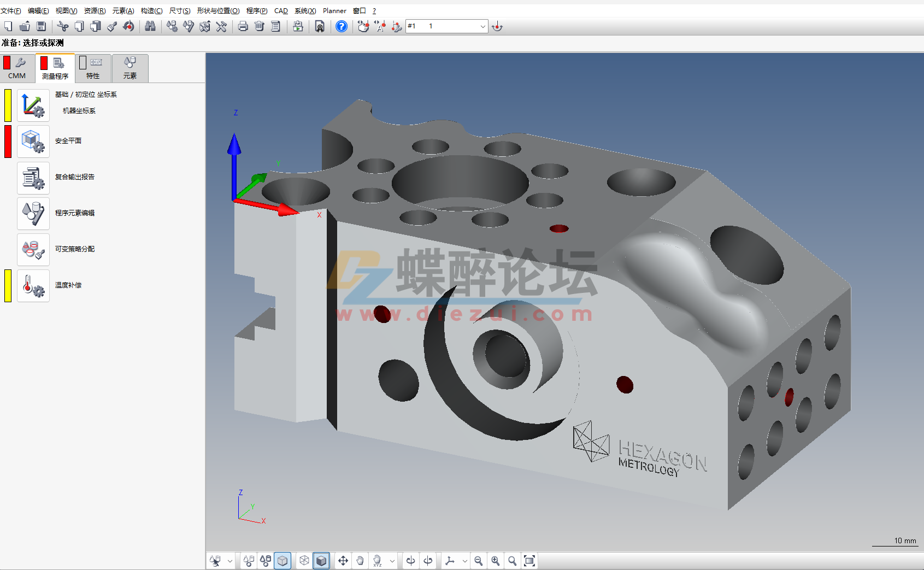924x570 pixels.
Task: Toggle the wireframe view mode
Action: click(304, 561)
